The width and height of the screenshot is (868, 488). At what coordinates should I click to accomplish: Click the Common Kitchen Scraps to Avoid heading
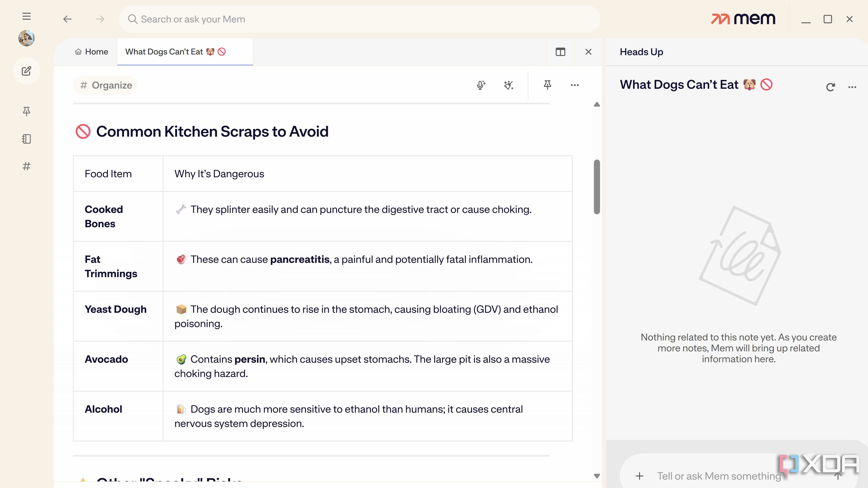pos(212,131)
